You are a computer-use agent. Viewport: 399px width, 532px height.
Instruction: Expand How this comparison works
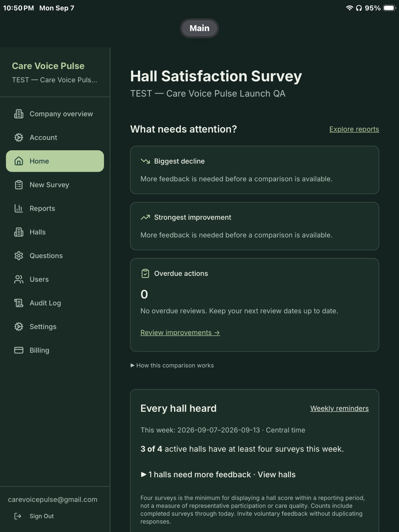(172, 365)
